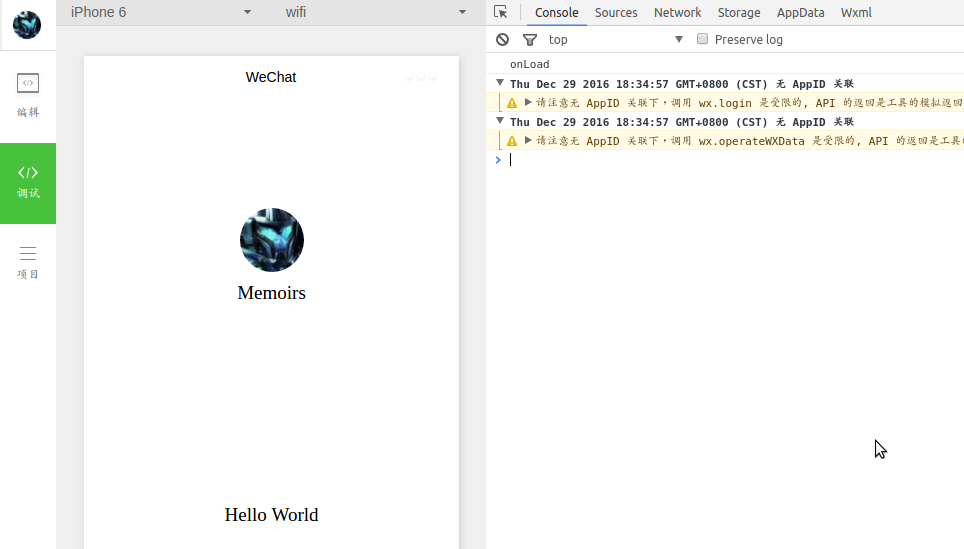Open the wifi network dropdown
The height and width of the screenshot is (549, 964).
coord(375,12)
